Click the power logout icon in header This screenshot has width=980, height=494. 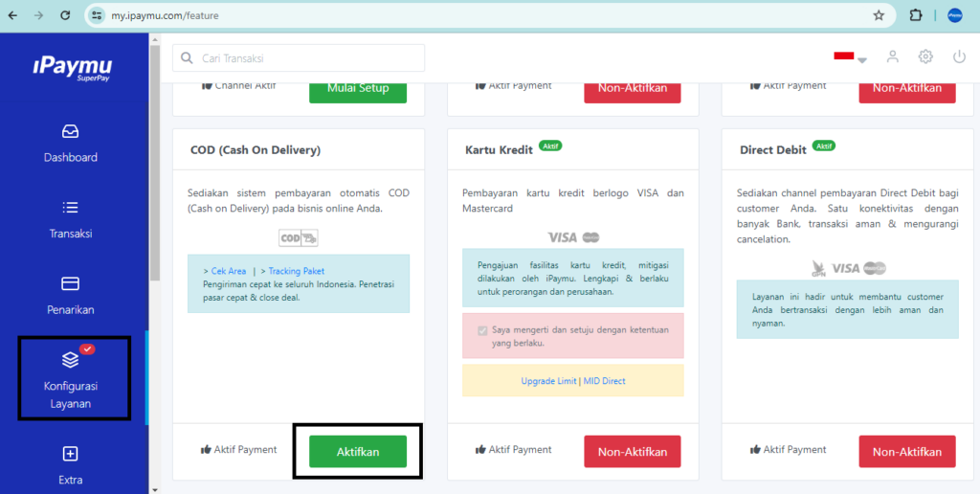(959, 57)
